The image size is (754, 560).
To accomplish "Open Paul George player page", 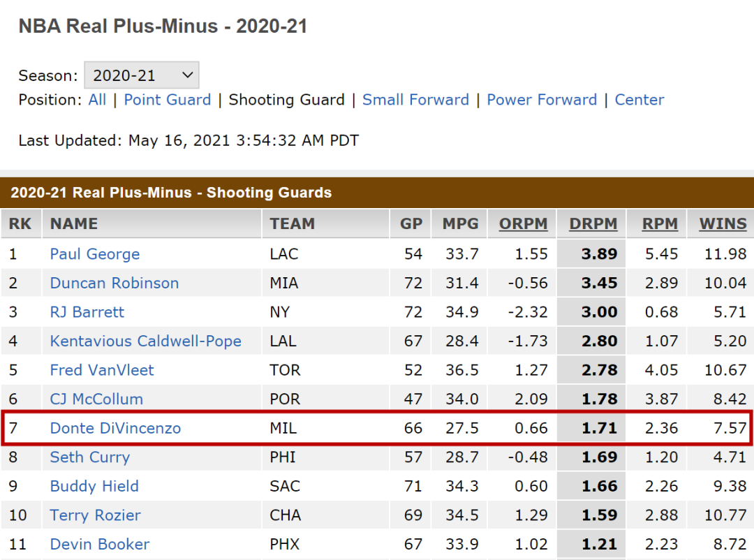I will point(95,253).
